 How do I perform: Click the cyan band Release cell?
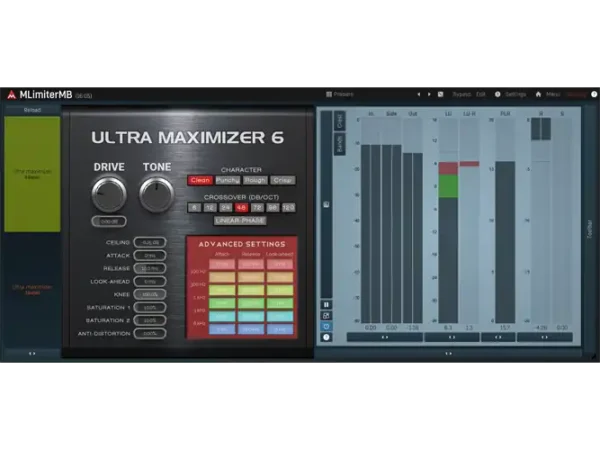point(251,316)
